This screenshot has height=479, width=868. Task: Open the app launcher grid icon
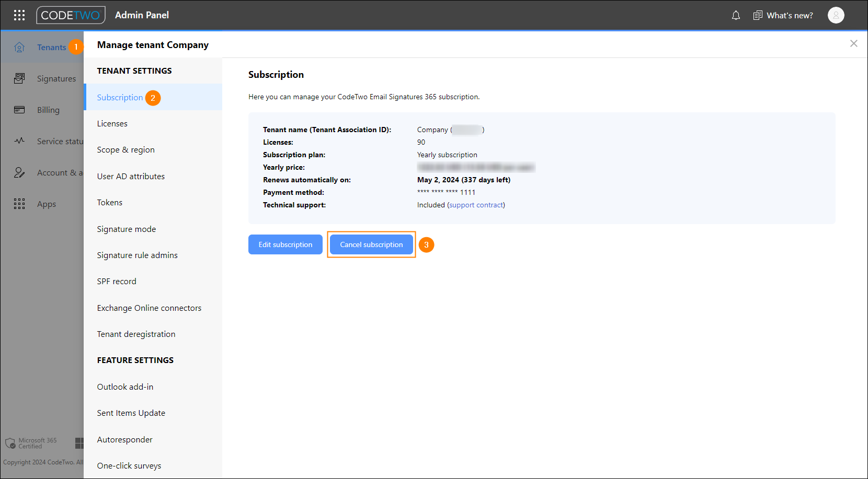(x=19, y=15)
